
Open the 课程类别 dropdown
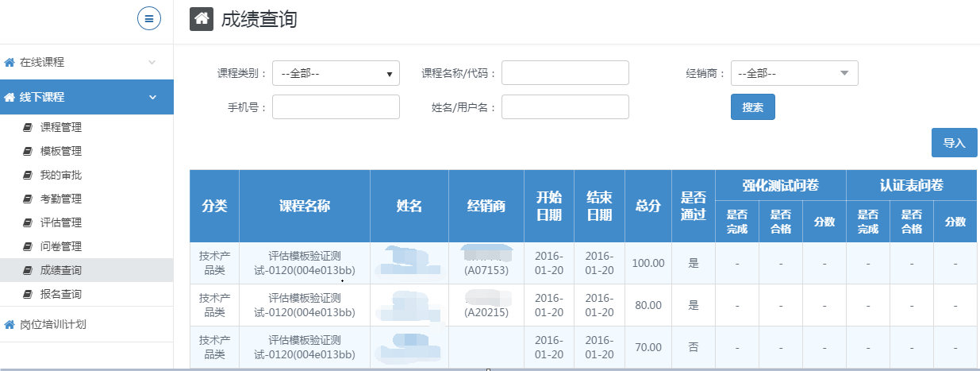336,73
